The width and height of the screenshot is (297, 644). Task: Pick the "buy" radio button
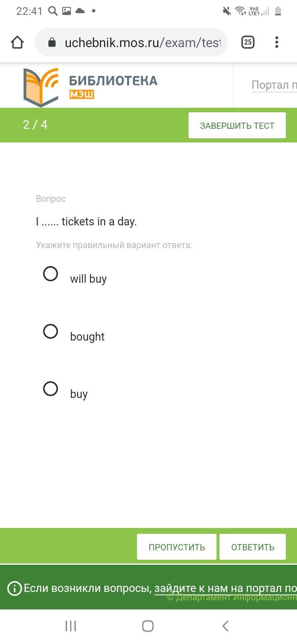click(x=51, y=388)
